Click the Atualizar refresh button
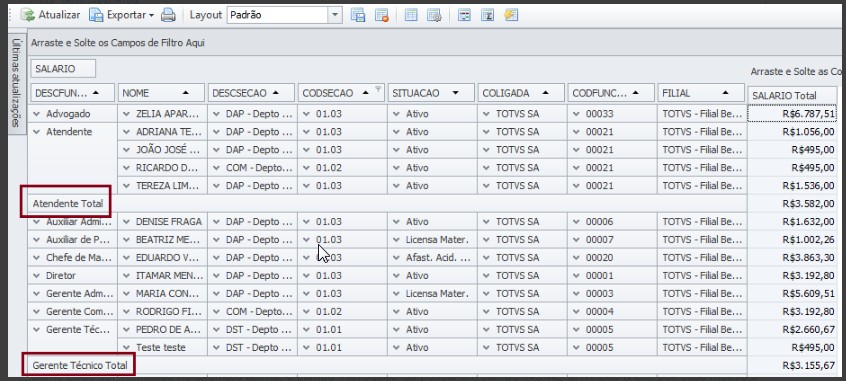This screenshot has height=381, width=846. point(50,15)
